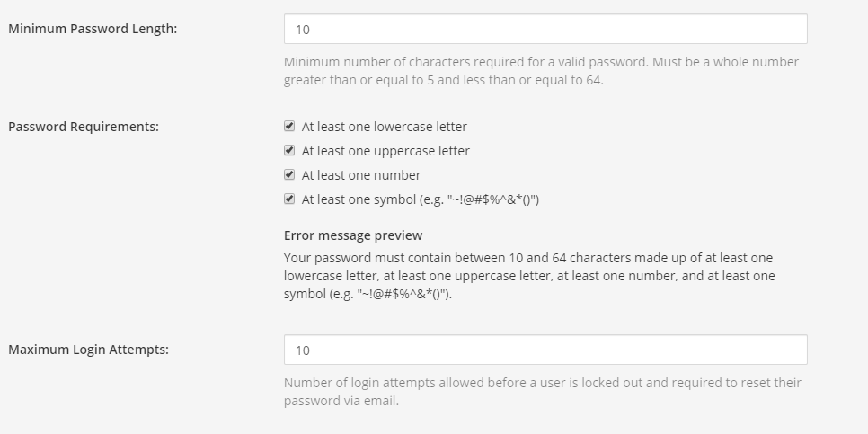Click into the Minimum Password Length field
This screenshot has height=434, width=868.
545,29
